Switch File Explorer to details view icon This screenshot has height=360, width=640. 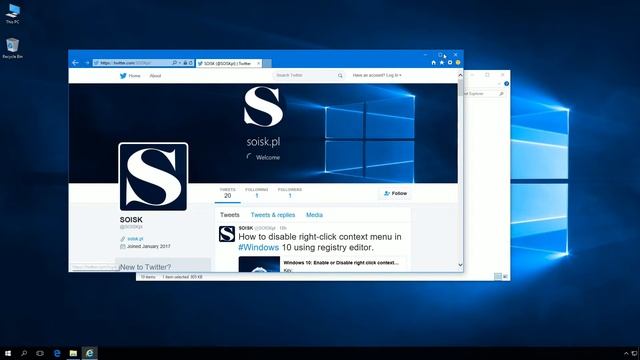point(498,277)
